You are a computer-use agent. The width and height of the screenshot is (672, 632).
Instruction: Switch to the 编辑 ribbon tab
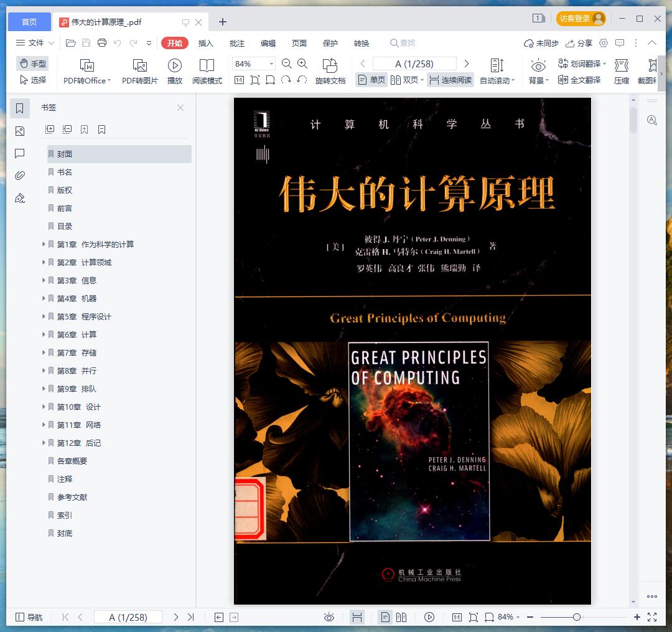[268, 44]
